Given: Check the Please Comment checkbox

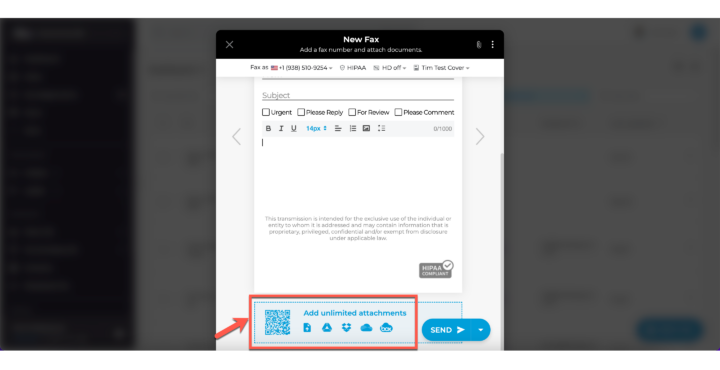Looking at the screenshot, I should pos(398,112).
